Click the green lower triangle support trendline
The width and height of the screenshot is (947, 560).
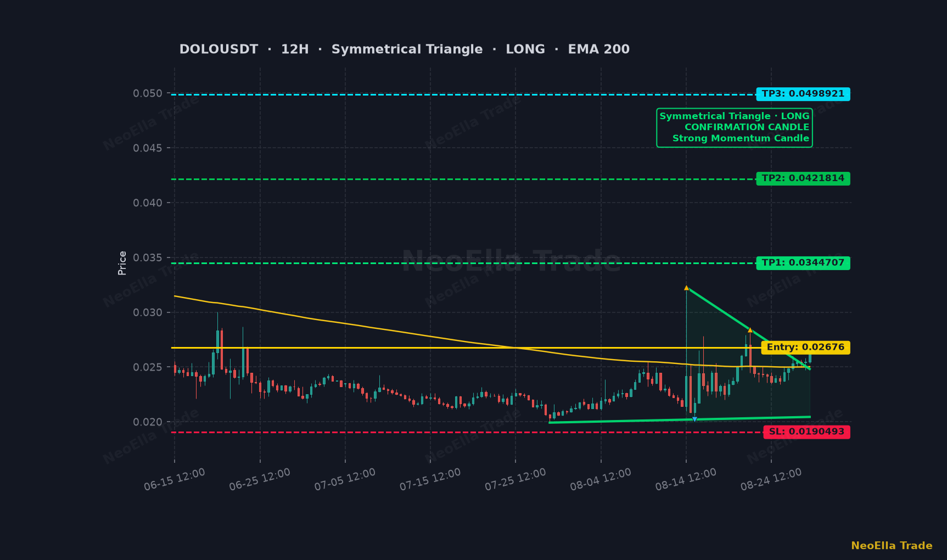coord(680,419)
